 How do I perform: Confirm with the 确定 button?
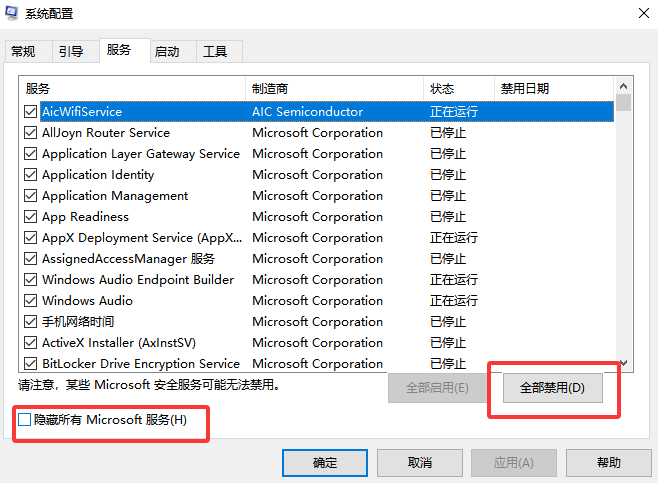[325, 463]
